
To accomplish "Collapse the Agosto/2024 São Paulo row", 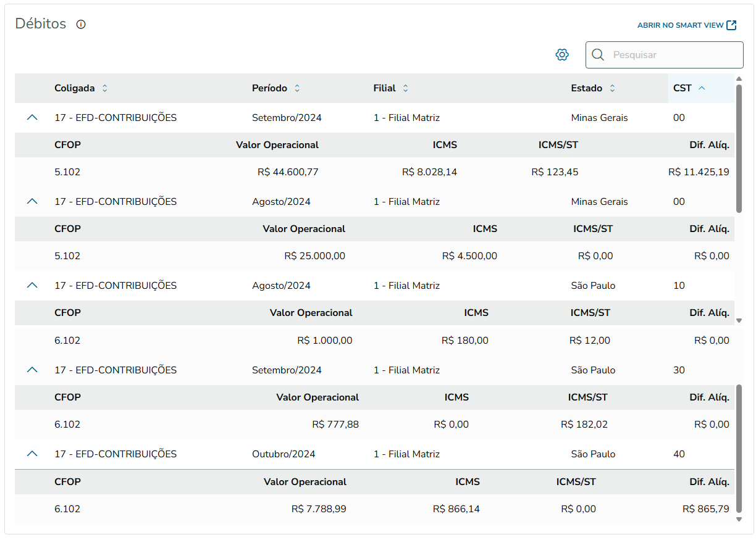I will click(x=33, y=285).
